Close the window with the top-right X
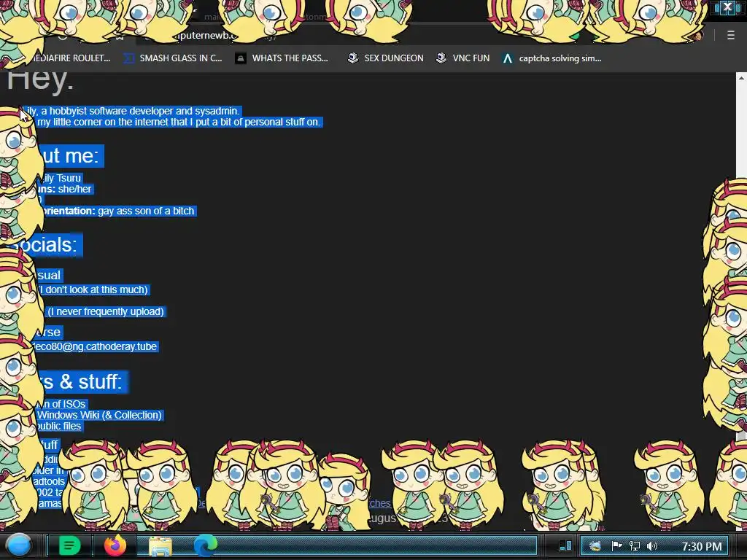Image resolution: width=747 pixels, height=560 pixels. click(x=727, y=7)
